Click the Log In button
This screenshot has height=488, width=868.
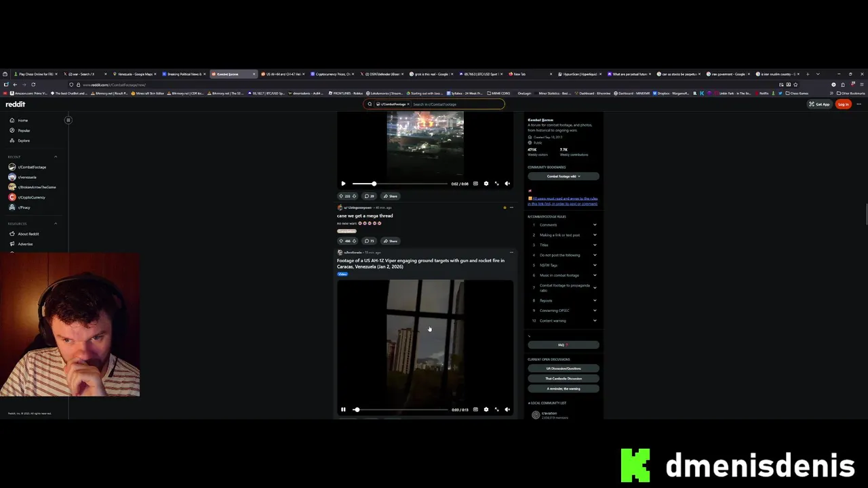843,104
